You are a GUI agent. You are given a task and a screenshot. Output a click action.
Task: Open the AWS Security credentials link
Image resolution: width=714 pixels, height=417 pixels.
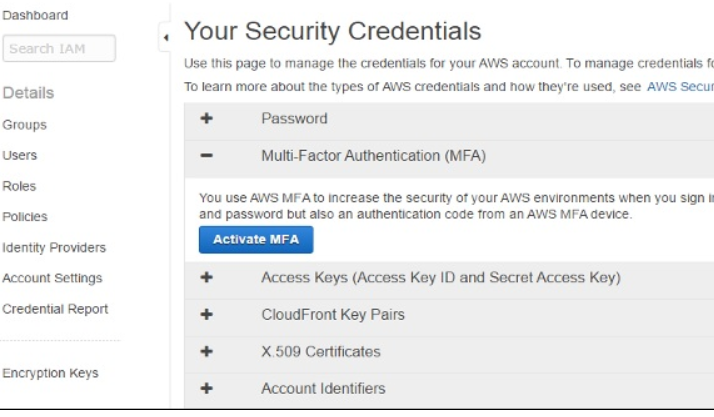click(680, 87)
